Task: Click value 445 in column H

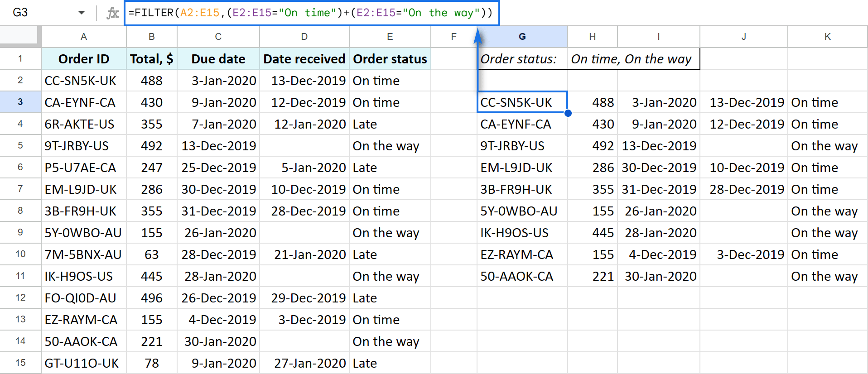Action: (x=592, y=233)
